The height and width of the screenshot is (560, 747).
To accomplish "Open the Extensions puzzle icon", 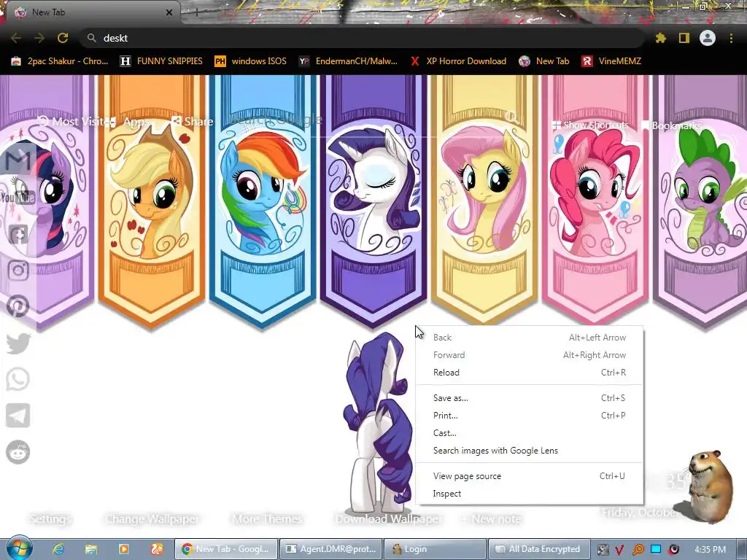I will (x=660, y=38).
